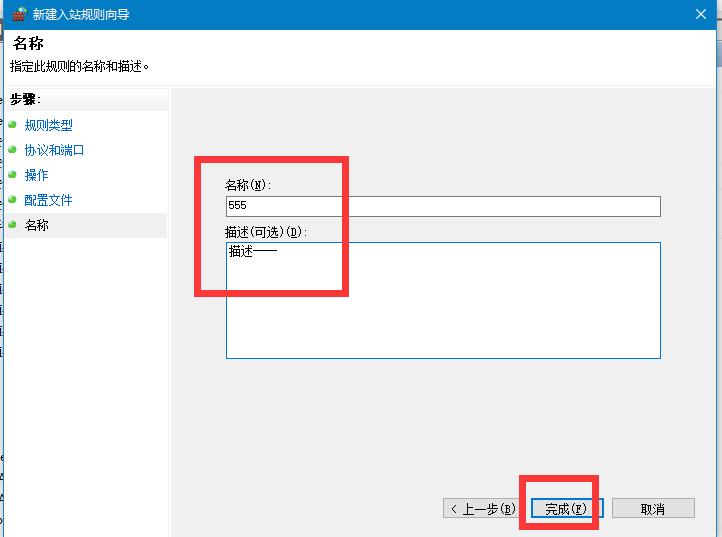The image size is (722, 537).
Task: Click green bullet beside 规则类型
Action: click(x=12, y=124)
